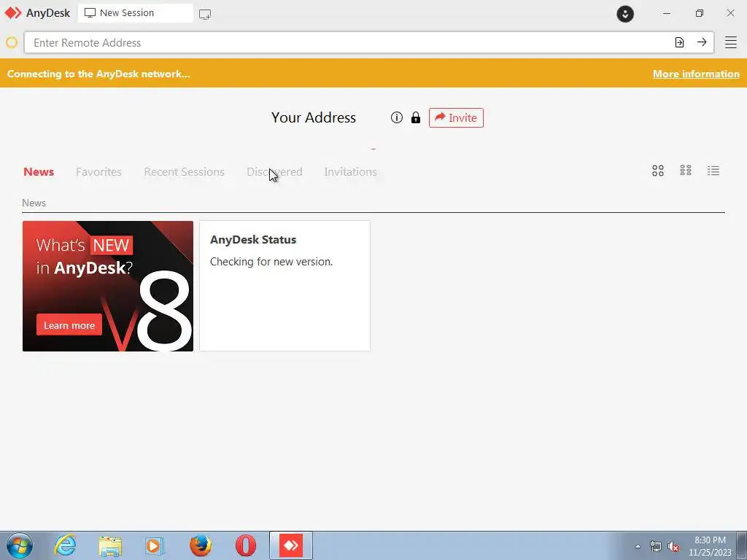The height and width of the screenshot is (560, 747).
Task: Click the muted volume tray icon
Action: pyautogui.click(x=673, y=547)
